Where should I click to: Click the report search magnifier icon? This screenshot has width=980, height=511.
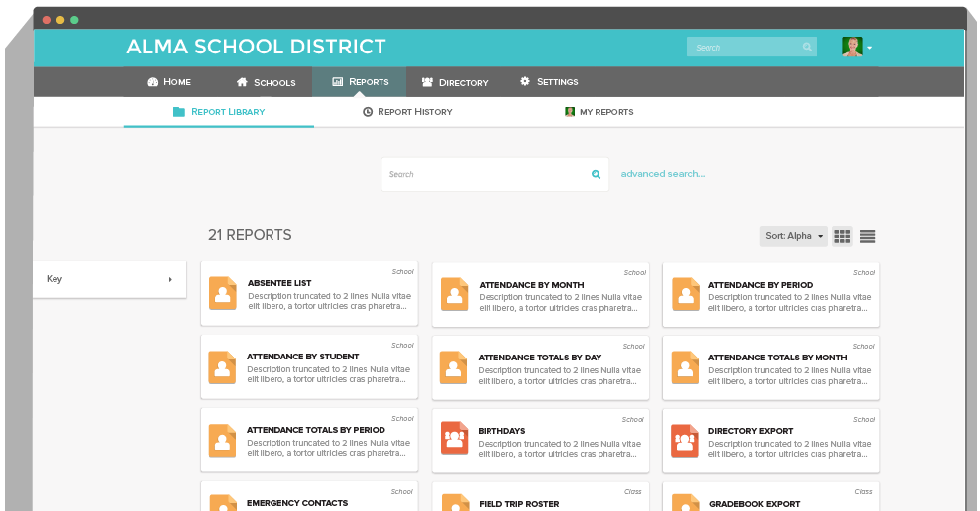pyautogui.click(x=597, y=175)
